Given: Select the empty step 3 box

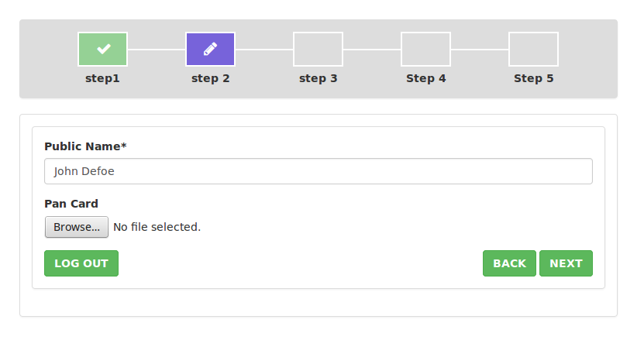Looking at the screenshot, I should click(318, 49).
